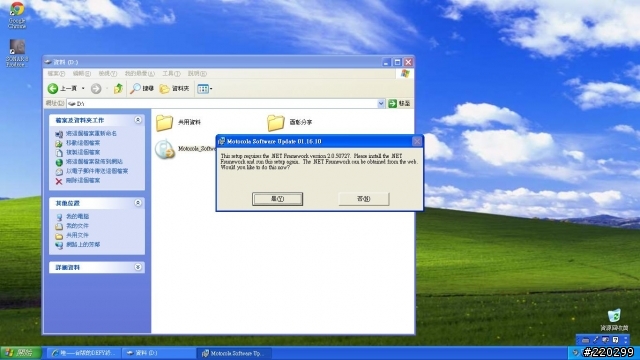Switch to Motorola Software Update taskbar item

[233, 353]
